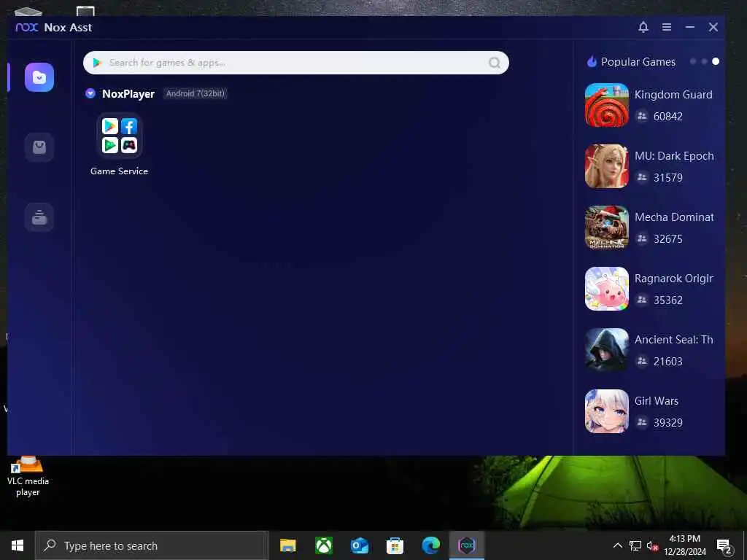This screenshot has height=560, width=747.
Task: Click player count 39329
Action: click(668, 423)
